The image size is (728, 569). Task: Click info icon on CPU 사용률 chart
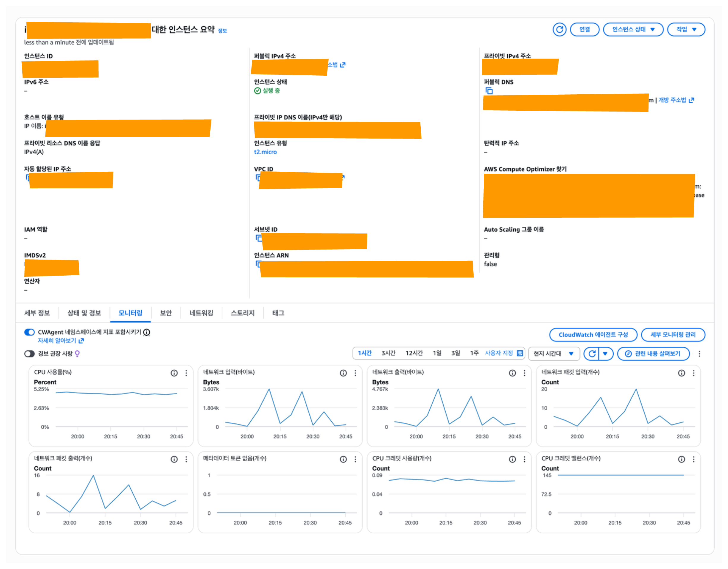click(174, 373)
